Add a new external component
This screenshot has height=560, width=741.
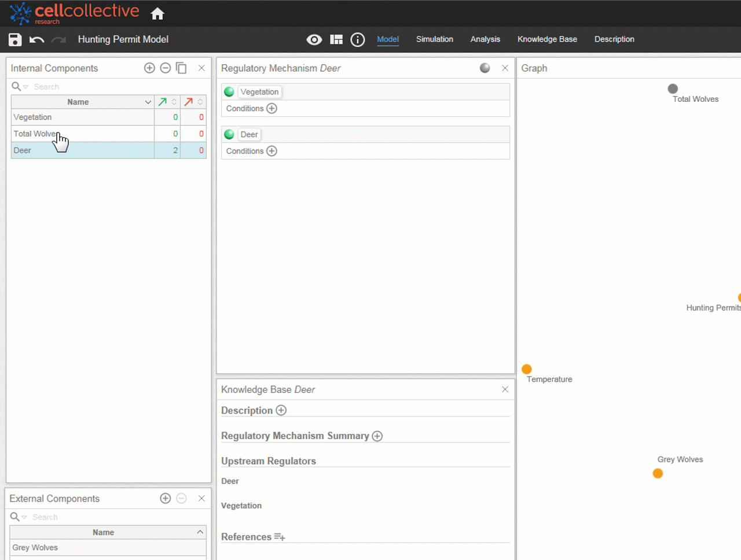(166, 499)
